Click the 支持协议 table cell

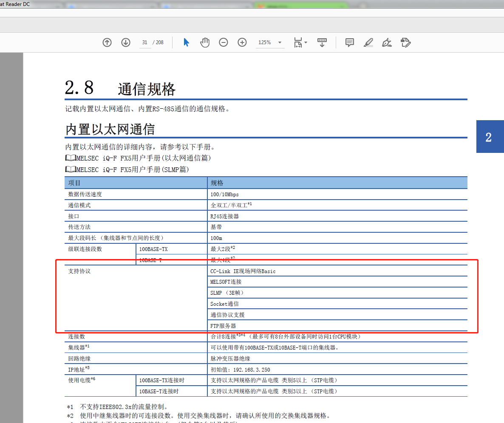79,271
